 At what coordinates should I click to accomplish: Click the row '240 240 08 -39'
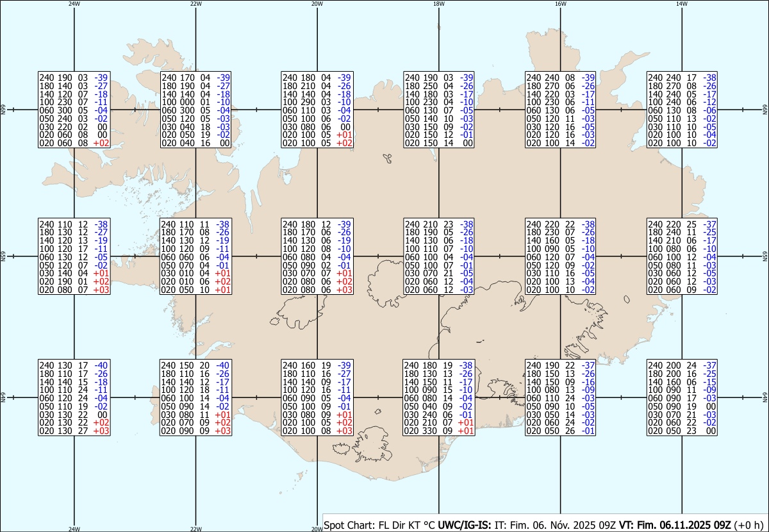tap(561, 77)
